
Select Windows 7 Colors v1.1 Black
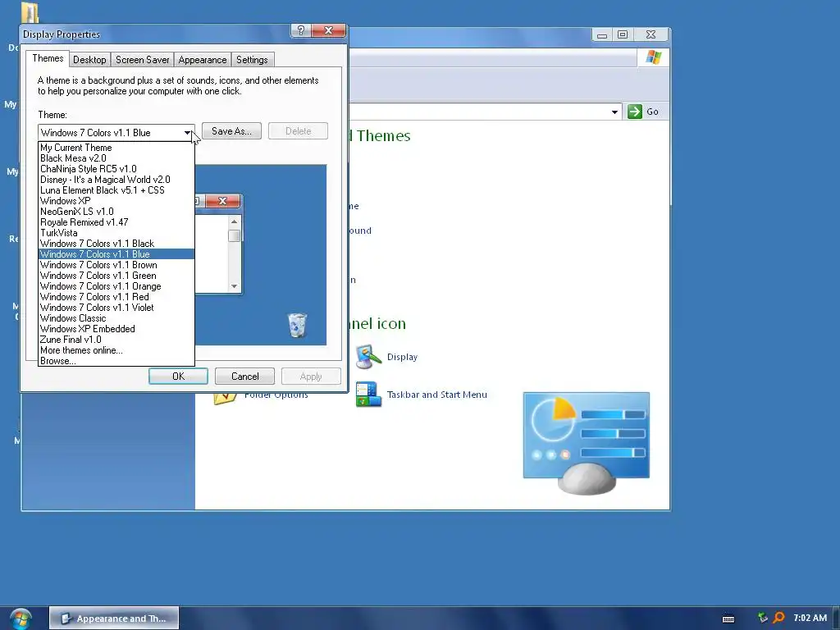116,244
